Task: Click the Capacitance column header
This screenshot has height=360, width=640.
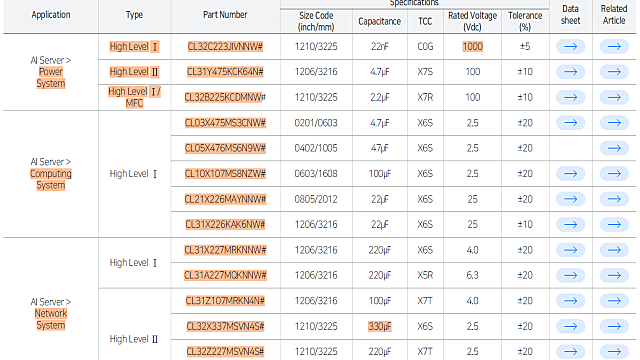Action: pos(380,21)
